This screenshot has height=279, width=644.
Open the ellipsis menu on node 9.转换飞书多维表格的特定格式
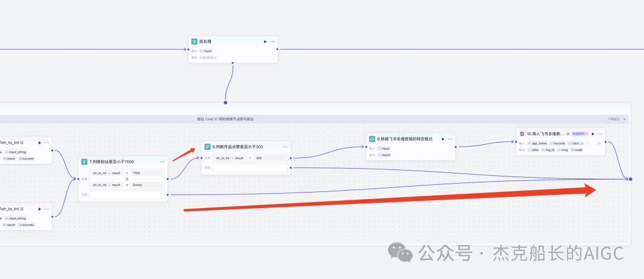click(x=450, y=139)
